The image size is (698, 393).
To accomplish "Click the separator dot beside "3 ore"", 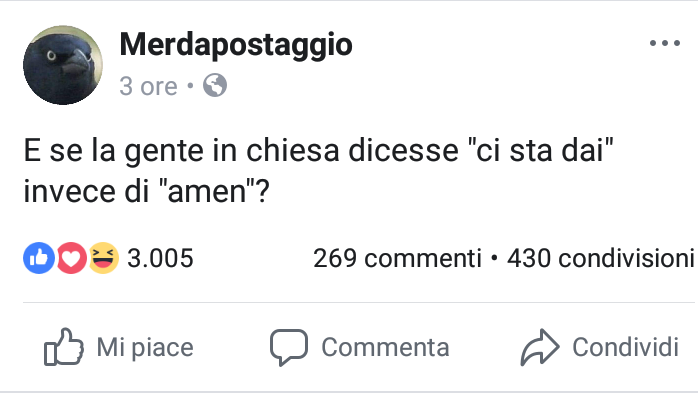I will click(191, 85).
